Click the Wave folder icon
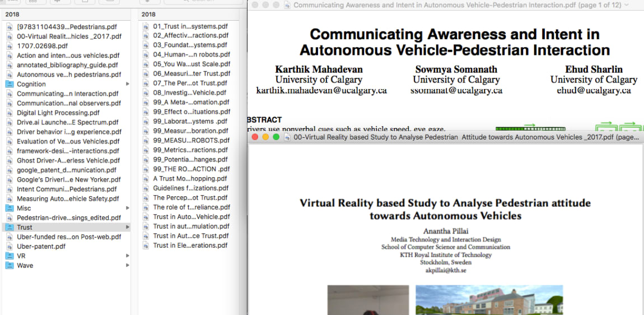The image size is (644, 315). (x=10, y=265)
